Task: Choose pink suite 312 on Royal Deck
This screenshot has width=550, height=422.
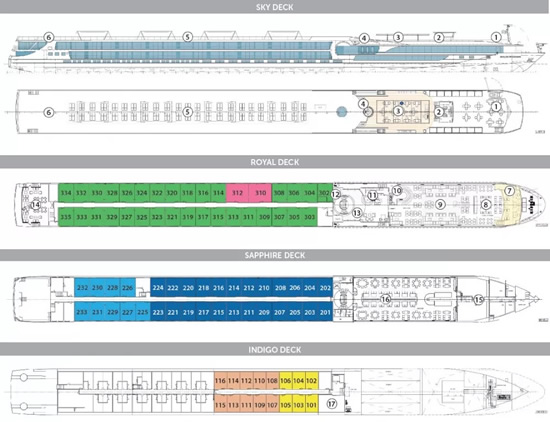Action: click(x=237, y=193)
